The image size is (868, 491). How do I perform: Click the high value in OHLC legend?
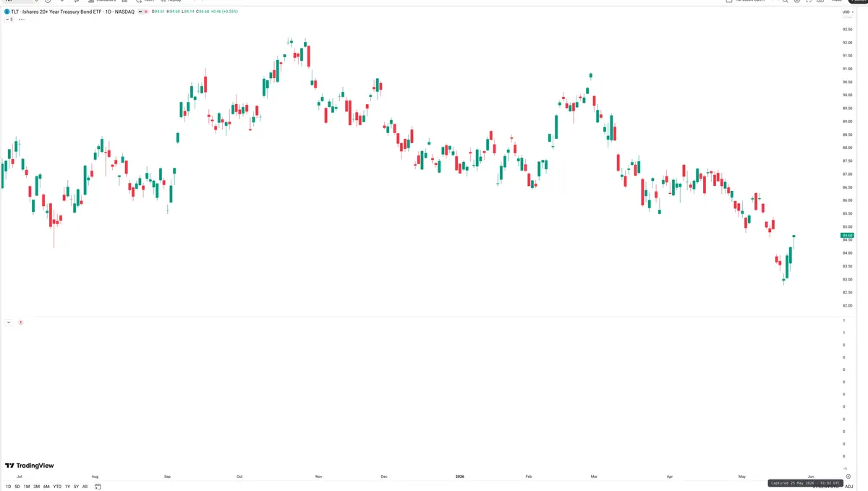pos(173,12)
